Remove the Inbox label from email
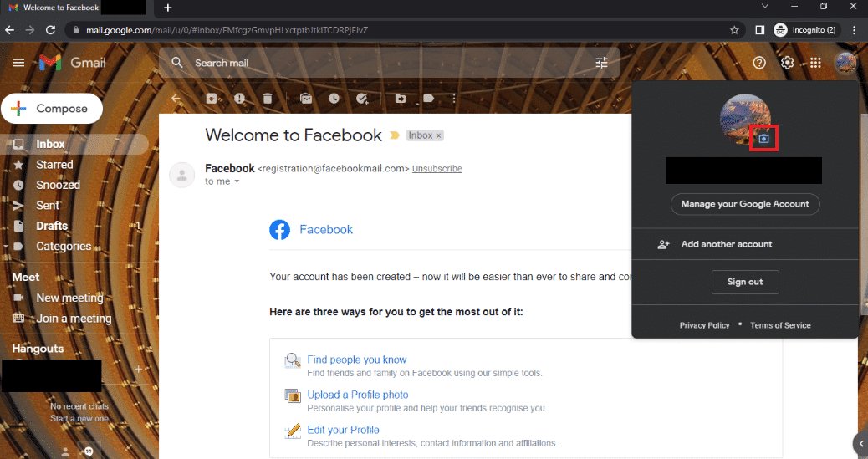868x459 pixels. point(438,135)
